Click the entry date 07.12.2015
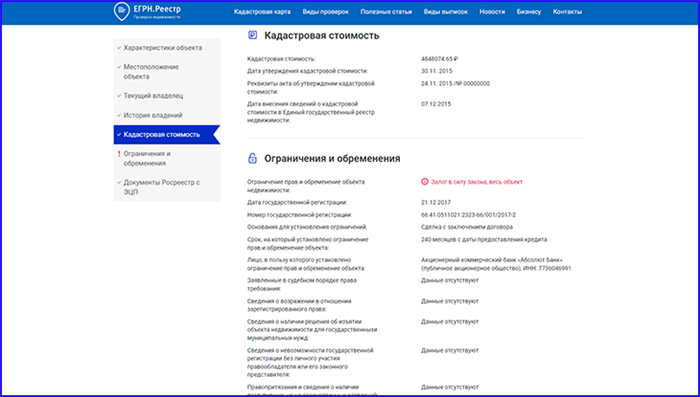Viewport: 700px width, 397px height. click(x=436, y=104)
